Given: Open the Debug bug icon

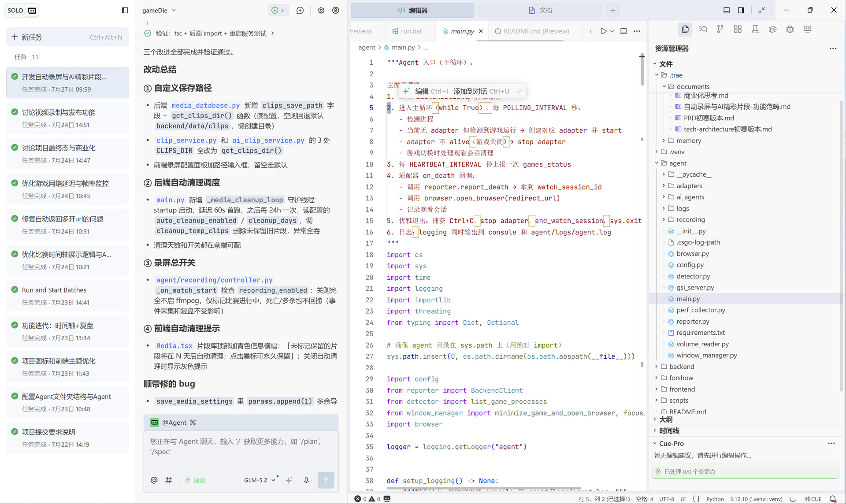Looking at the screenshot, I should coord(790,29).
